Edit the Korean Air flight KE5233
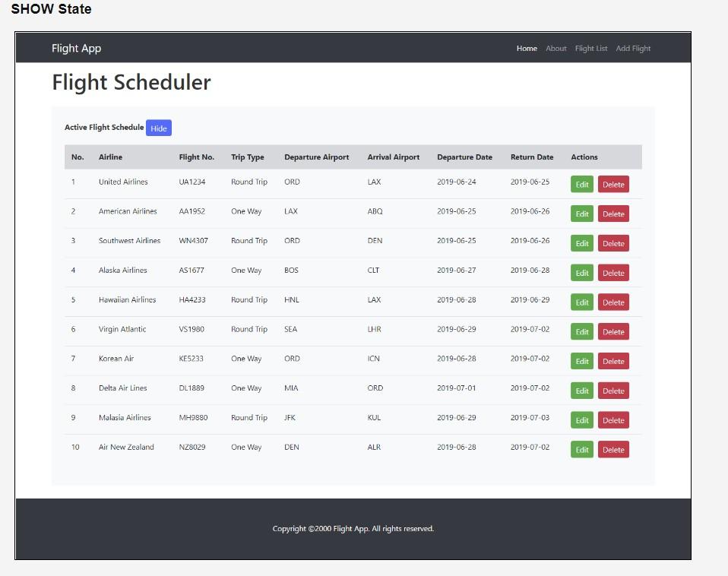Screen dimensions: 728x576 coord(582,361)
